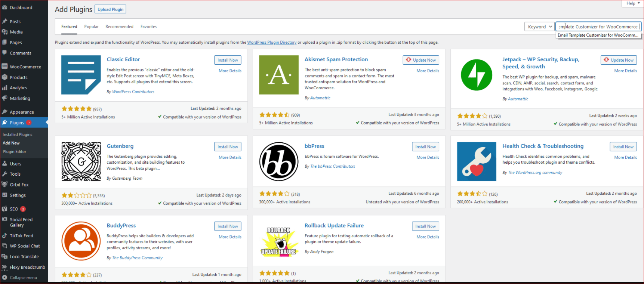
Task: Click the Collapse menu arrow icon
Action: (x=4, y=277)
